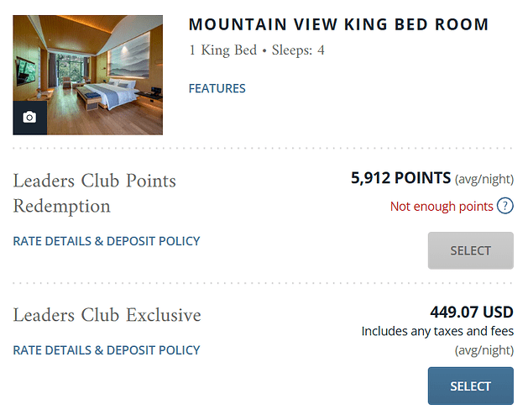This screenshot has height=420, width=528.
Task: Expand the FEATURES section
Action: pyautogui.click(x=217, y=89)
